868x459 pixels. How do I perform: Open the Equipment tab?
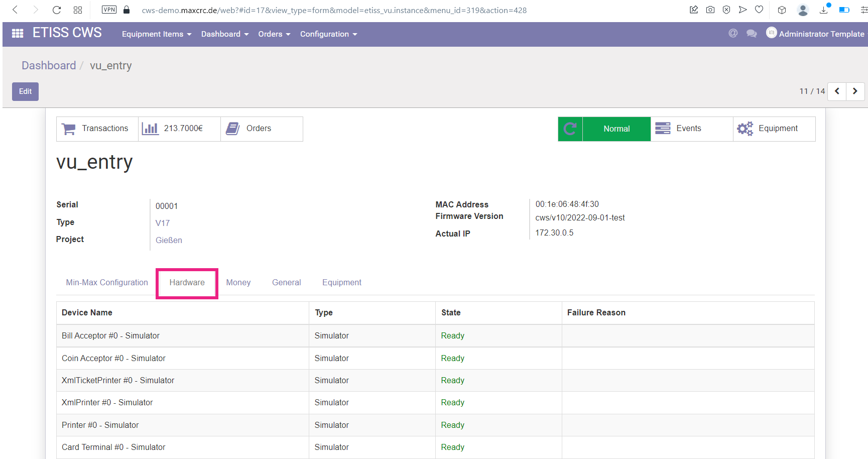341,283
